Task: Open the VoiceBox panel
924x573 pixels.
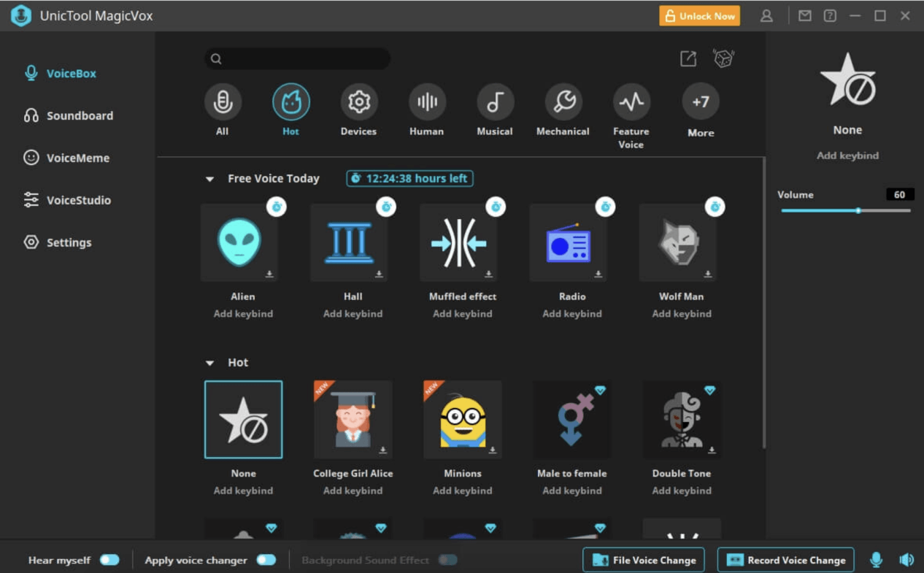Action: coord(71,72)
